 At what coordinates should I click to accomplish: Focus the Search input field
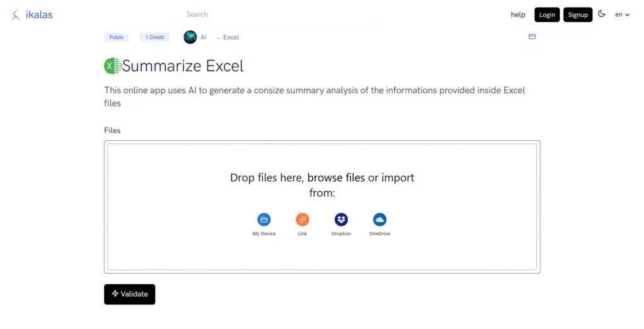pos(277,14)
